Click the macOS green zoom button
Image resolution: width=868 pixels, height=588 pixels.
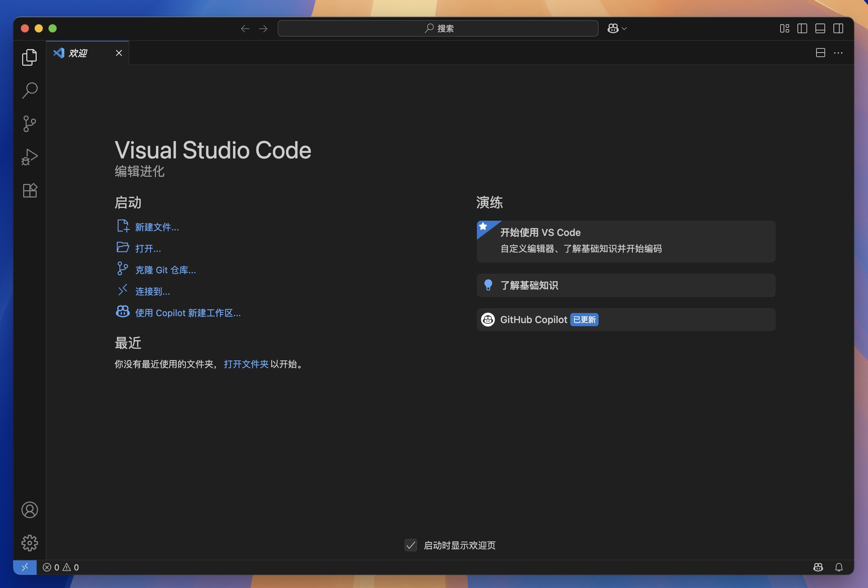53,28
